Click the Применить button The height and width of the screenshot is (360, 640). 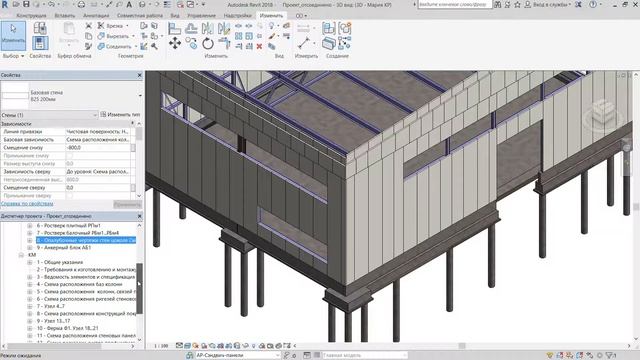[x=127, y=204]
